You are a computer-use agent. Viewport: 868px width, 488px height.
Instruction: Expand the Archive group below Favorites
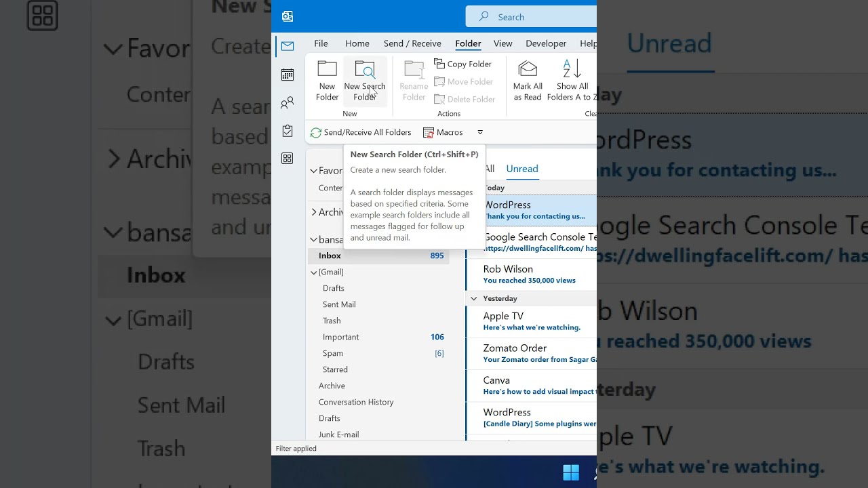pyautogui.click(x=314, y=212)
